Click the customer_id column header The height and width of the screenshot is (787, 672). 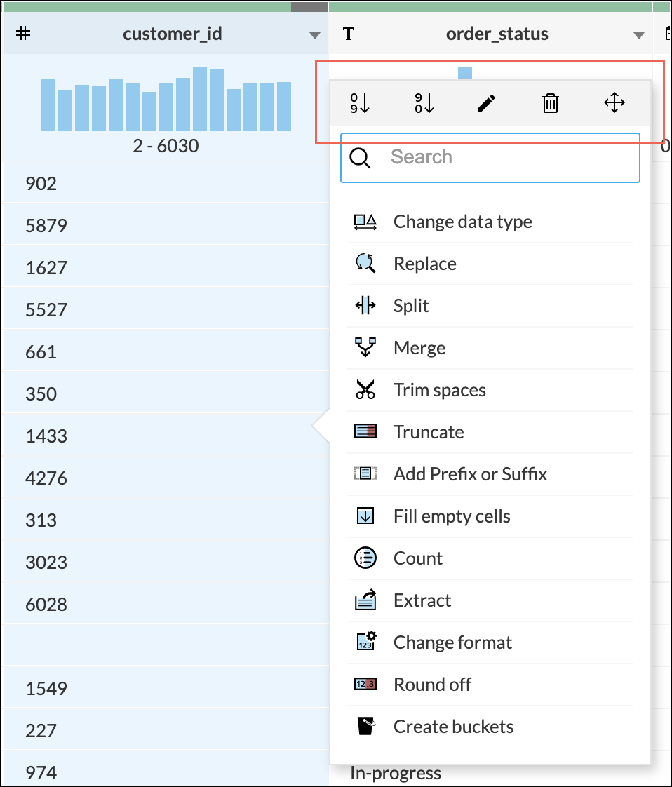pos(172,34)
